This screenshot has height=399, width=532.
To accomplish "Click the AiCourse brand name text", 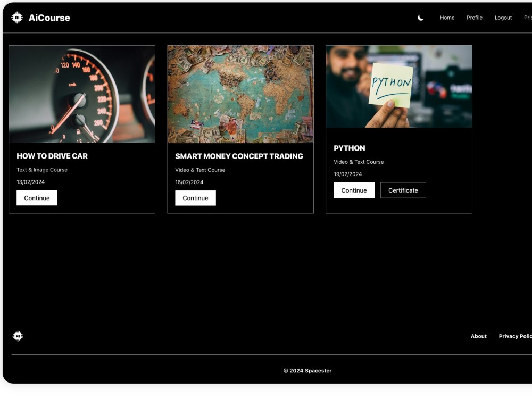I will click(x=49, y=18).
